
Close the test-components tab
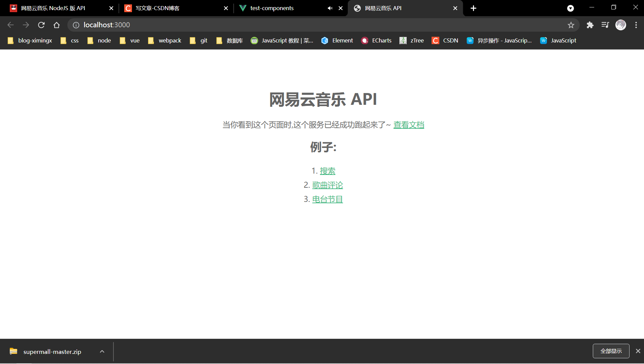pos(341,8)
